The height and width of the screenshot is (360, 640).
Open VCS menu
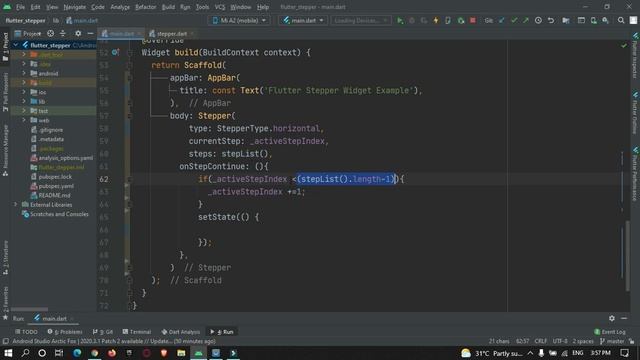(220, 7)
